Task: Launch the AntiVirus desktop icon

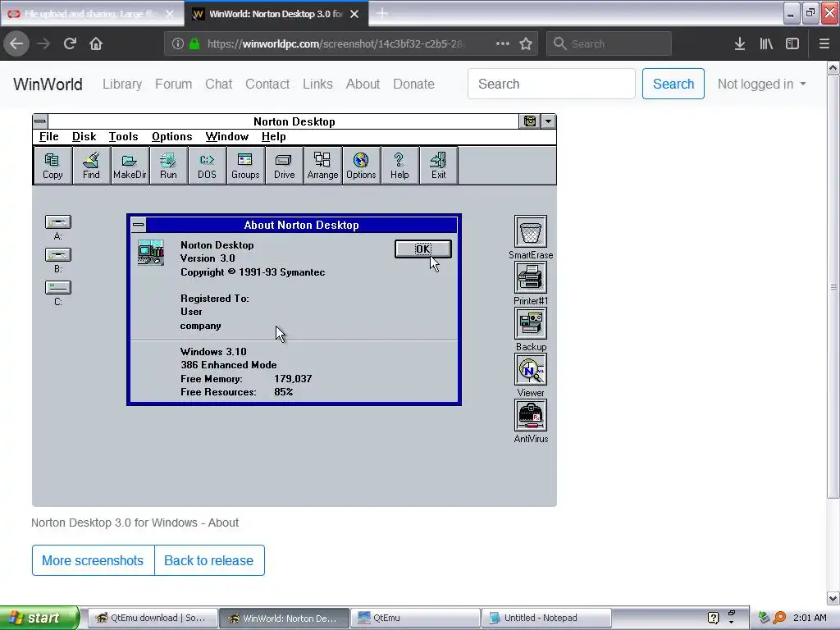Action: coord(531,416)
